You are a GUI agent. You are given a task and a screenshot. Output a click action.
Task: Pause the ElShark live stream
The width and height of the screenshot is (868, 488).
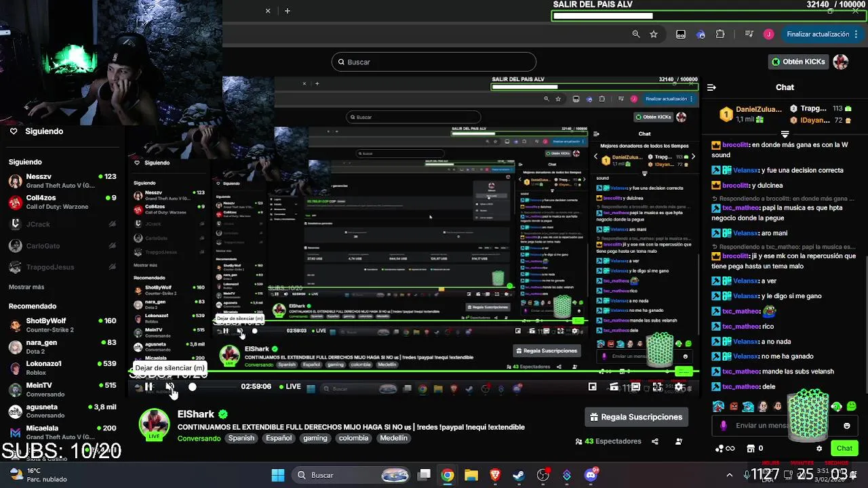[149, 387]
